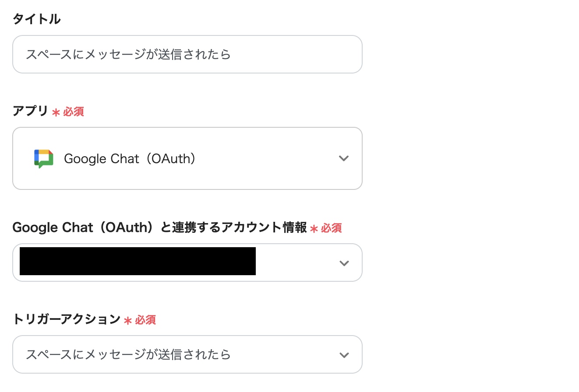The width and height of the screenshot is (579, 392).
Task: Click the red asterisk beside アカウント情報
Action: click(x=314, y=229)
